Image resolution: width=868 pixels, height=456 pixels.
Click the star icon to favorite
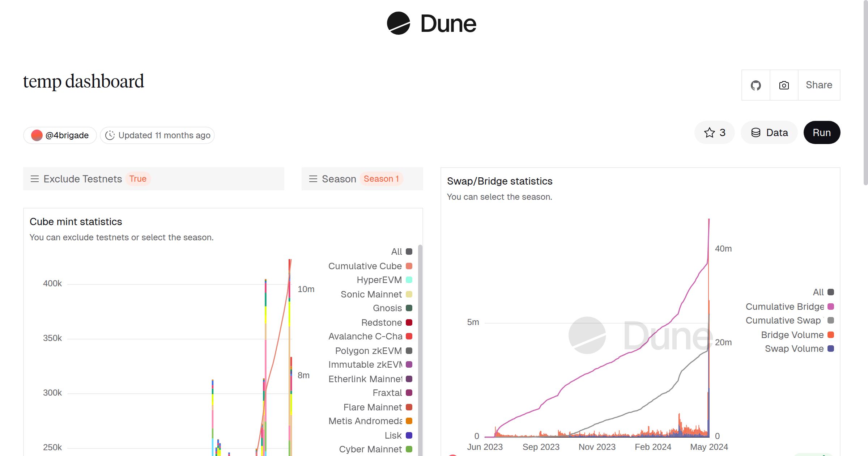pyautogui.click(x=710, y=132)
